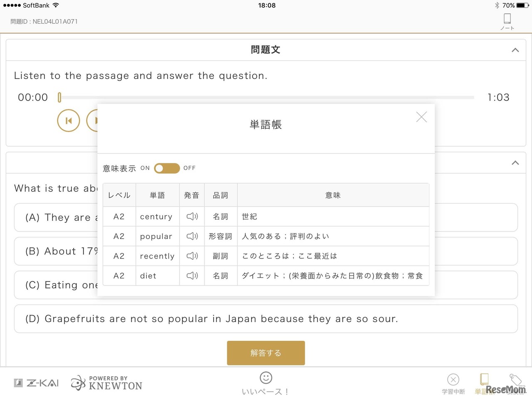
Task: Tap the skip-to-beginning playback control
Action: tap(69, 120)
